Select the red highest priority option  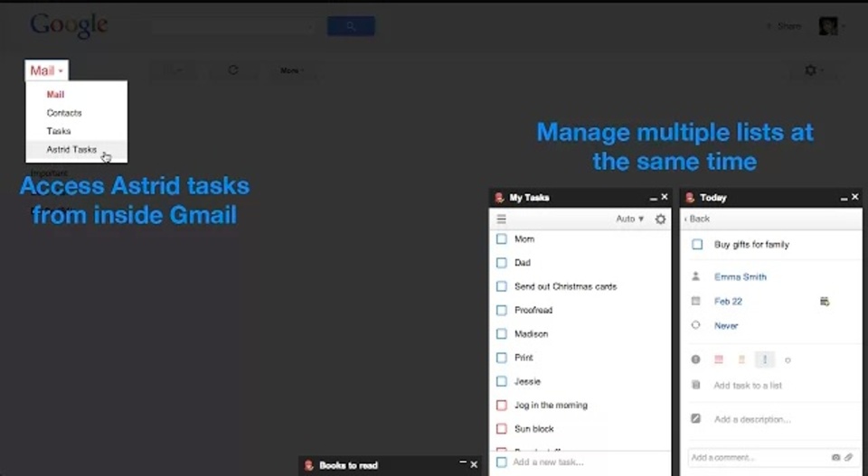click(719, 359)
